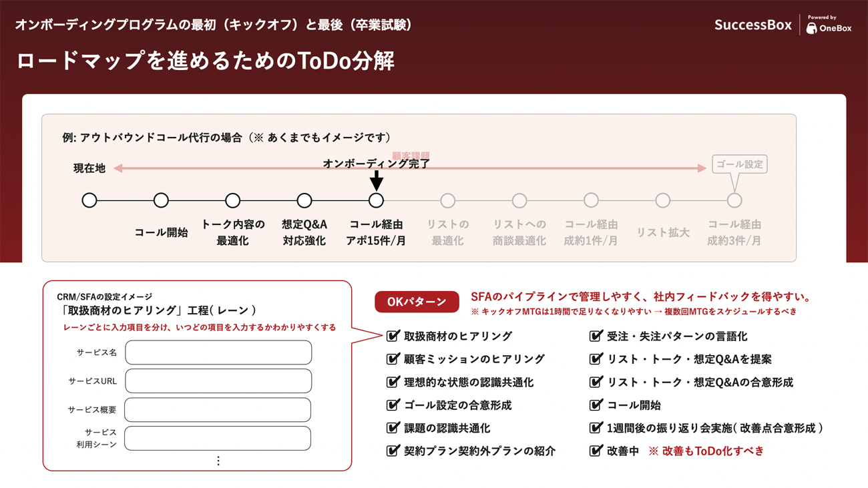The width and height of the screenshot is (868, 488).
Task: Click the サービス概要 input field
Action: (x=218, y=410)
